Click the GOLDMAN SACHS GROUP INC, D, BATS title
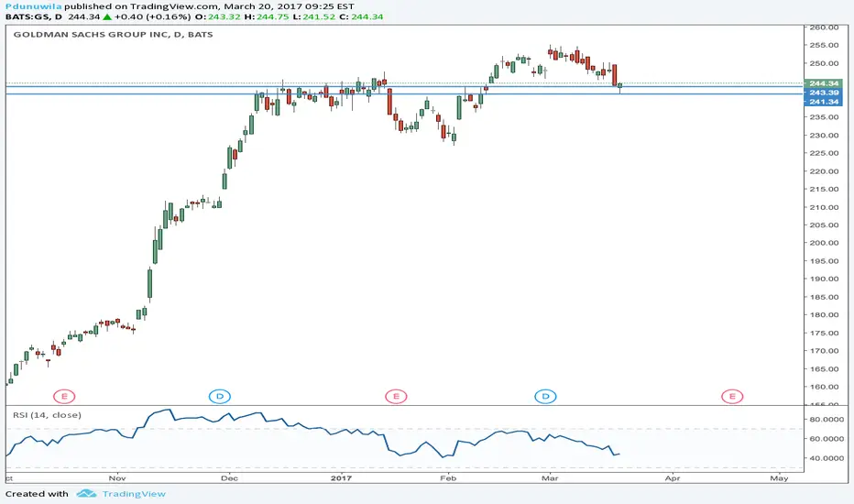Viewport: 854px width, 504px height. [113, 34]
